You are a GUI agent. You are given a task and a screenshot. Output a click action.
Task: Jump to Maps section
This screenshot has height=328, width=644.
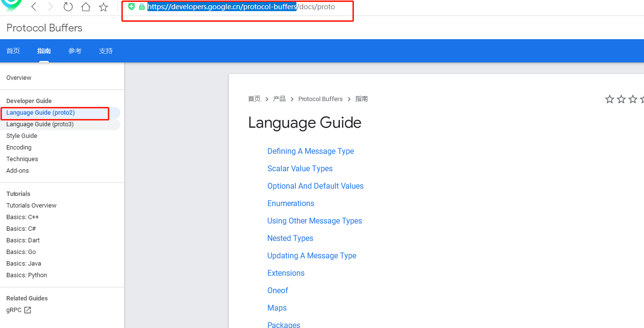tap(277, 308)
